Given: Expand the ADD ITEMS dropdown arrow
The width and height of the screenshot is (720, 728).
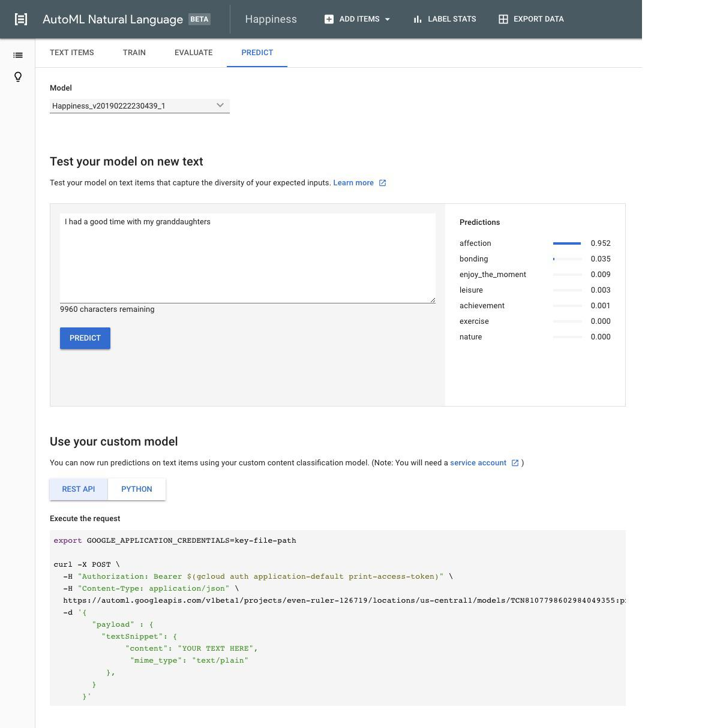Looking at the screenshot, I should pyautogui.click(x=387, y=19).
